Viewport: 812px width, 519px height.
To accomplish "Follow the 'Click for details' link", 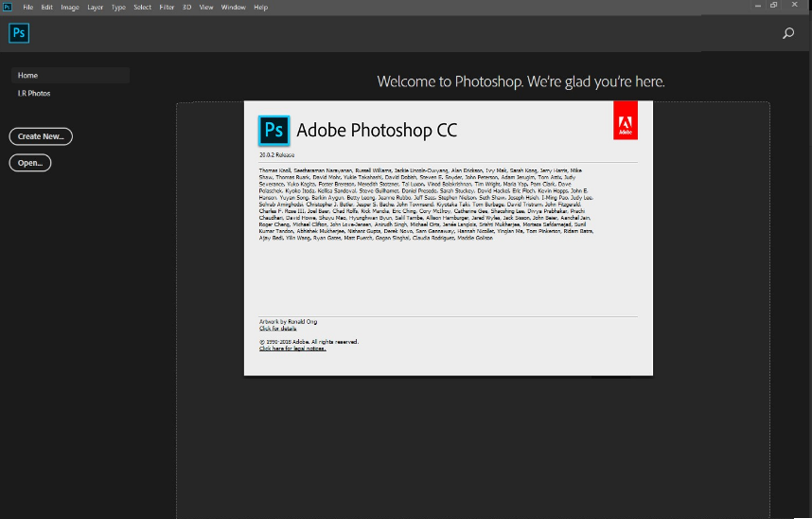I will 277,329.
